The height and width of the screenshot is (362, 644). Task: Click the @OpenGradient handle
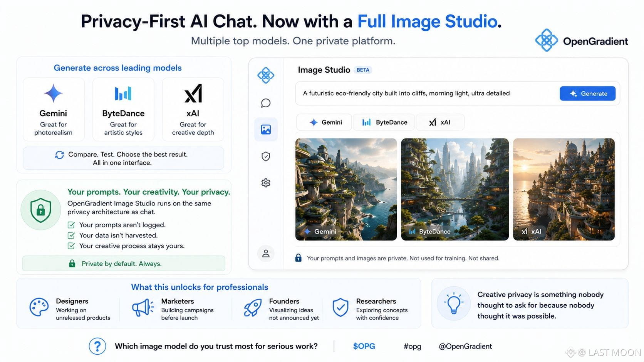(465, 346)
